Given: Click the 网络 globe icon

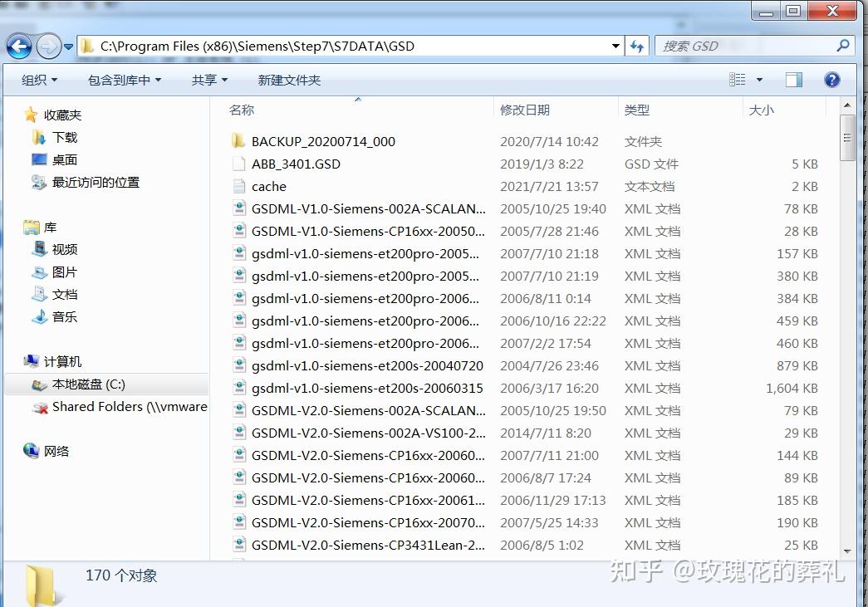Looking at the screenshot, I should (x=31, y=450).
